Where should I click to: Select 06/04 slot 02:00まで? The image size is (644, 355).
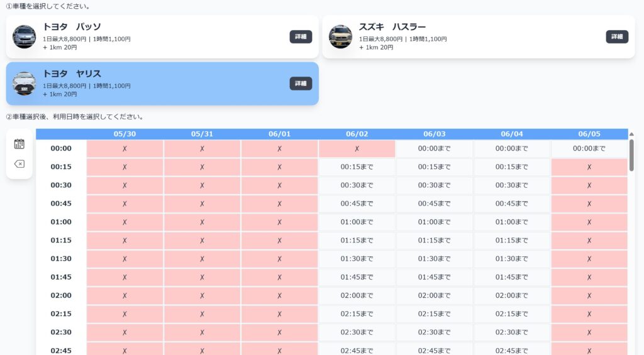pyautogui.click(x=512, y=295)
